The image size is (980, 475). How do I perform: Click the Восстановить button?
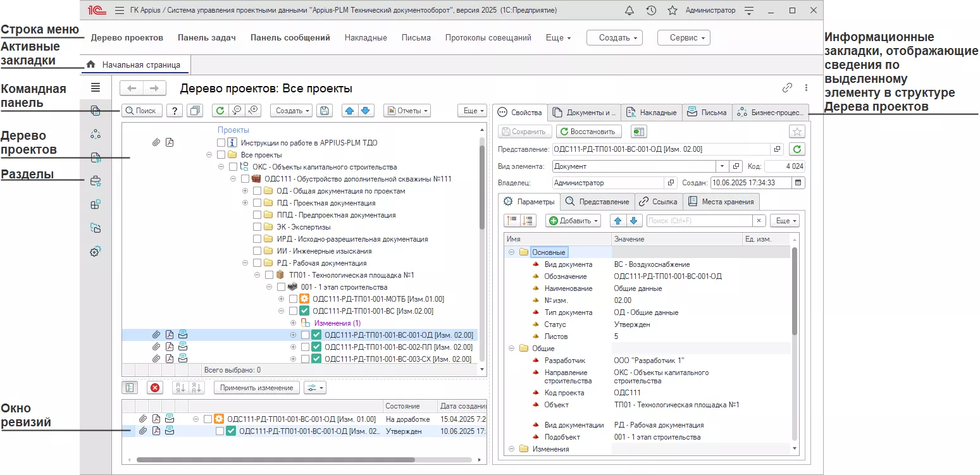coord(588,132)
